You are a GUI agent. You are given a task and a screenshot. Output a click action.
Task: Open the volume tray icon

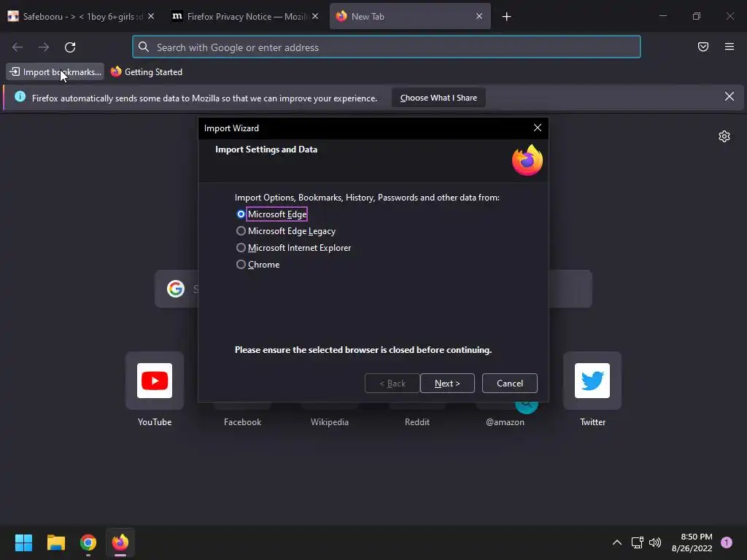click(x=655, y=542)
